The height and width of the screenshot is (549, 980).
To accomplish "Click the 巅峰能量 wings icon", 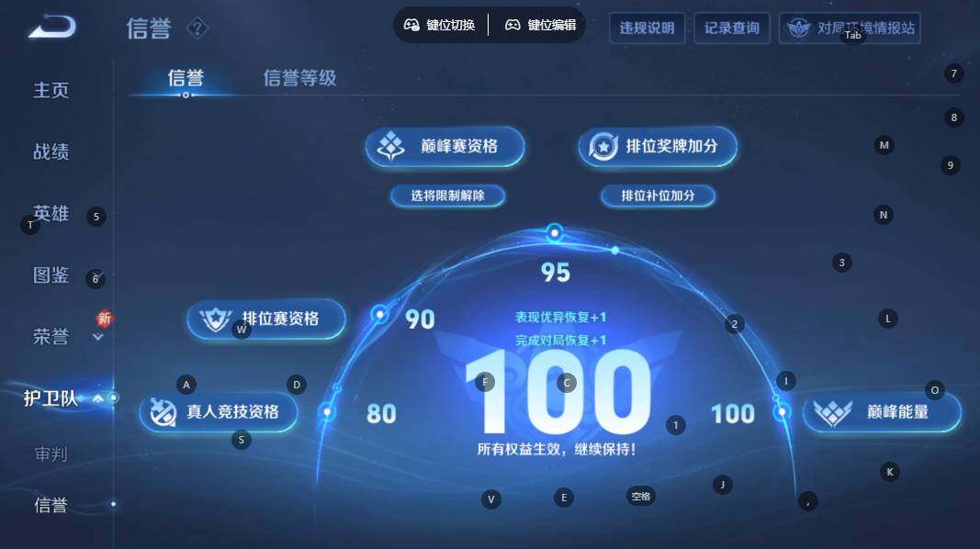I will 832,413.
